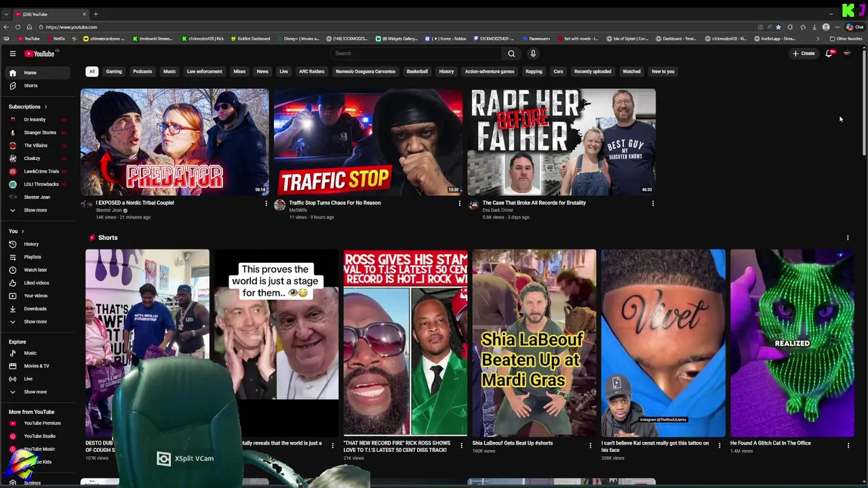Select the All filter chip
The image size is (868, 488).
tap(92, 71)
